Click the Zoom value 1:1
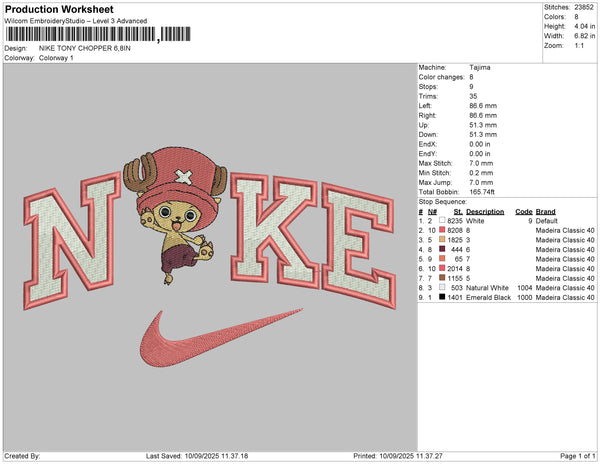 [x=579, y=46]
